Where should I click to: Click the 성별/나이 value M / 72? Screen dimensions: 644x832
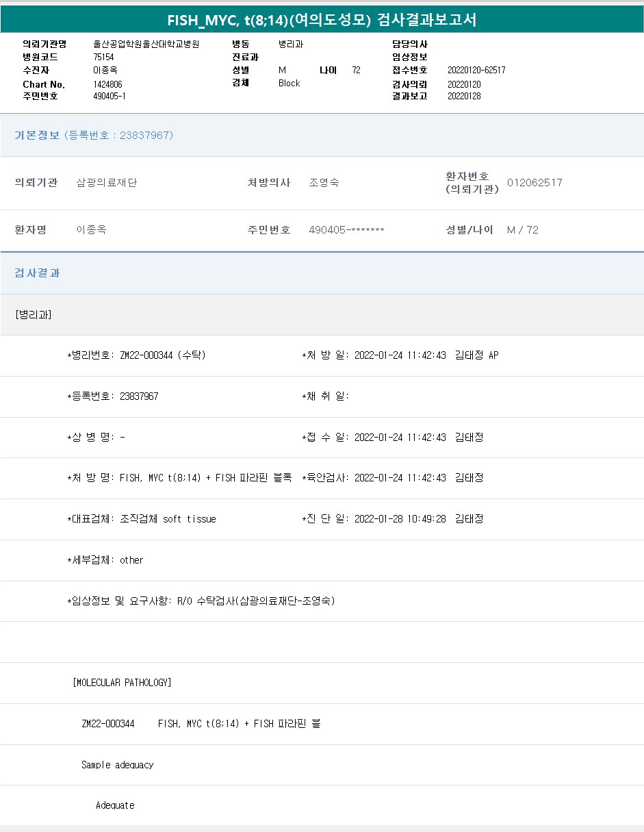coord(522,230)
